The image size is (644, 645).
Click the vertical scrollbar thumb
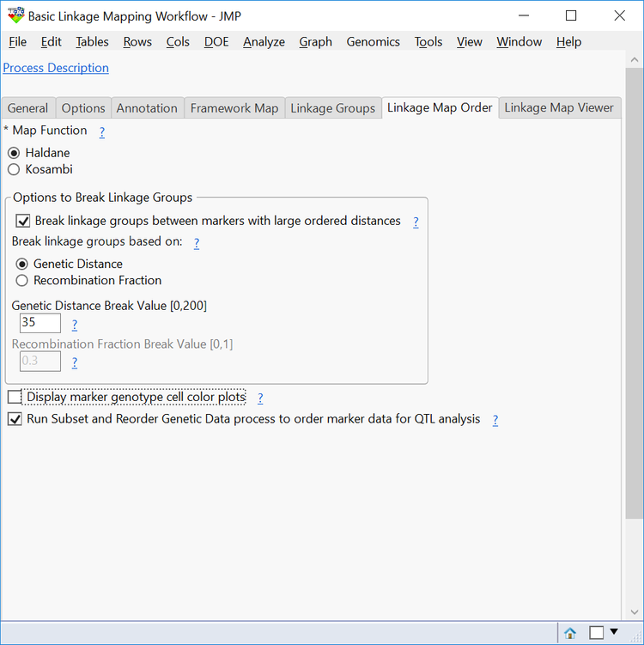[635, 293]
